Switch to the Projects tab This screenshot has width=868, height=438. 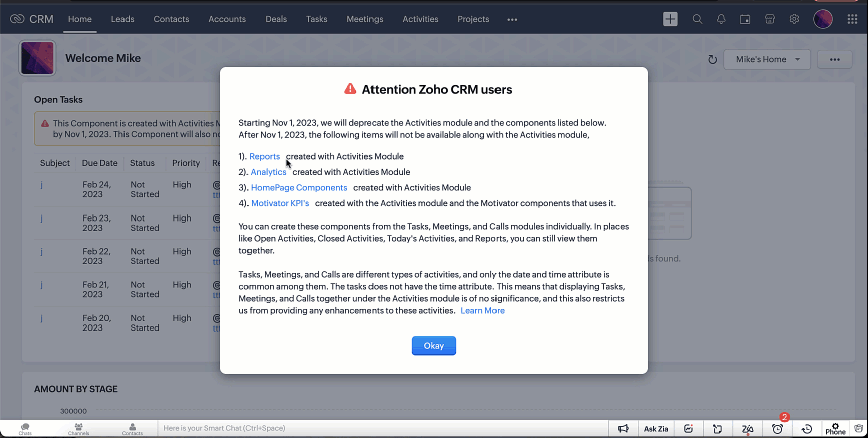[x=473, y=19]
